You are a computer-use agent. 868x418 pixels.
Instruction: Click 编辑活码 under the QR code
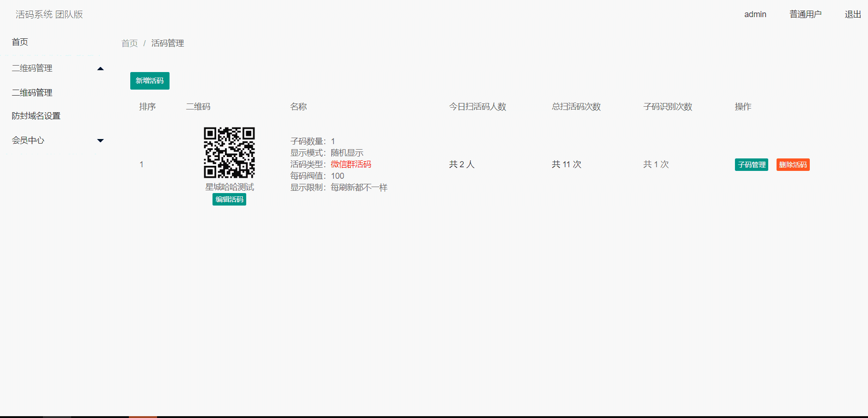click(x=229, y=200)
